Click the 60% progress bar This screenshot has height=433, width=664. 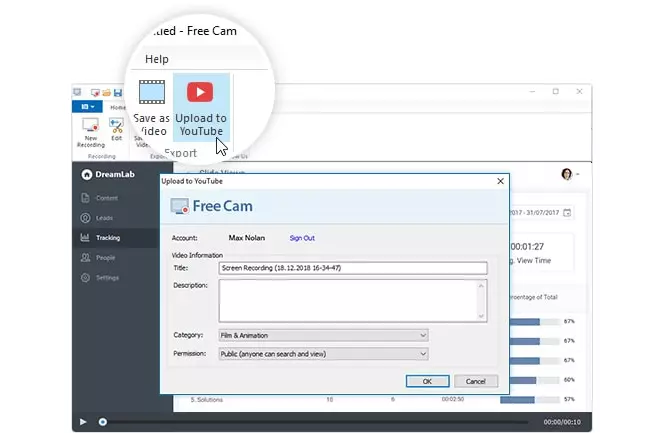(x=534, y=380)
